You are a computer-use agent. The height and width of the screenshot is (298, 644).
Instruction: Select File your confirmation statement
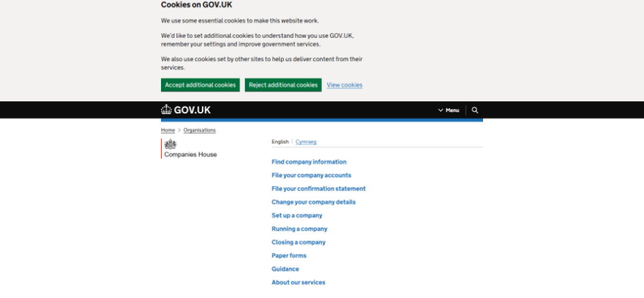(x=318, y=188)
